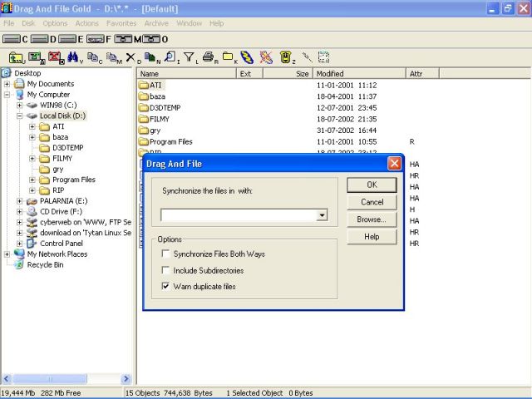Screen dimensions: 532x399
Task: Click the parent folder up toolbar icon
Action: [16, 57]
